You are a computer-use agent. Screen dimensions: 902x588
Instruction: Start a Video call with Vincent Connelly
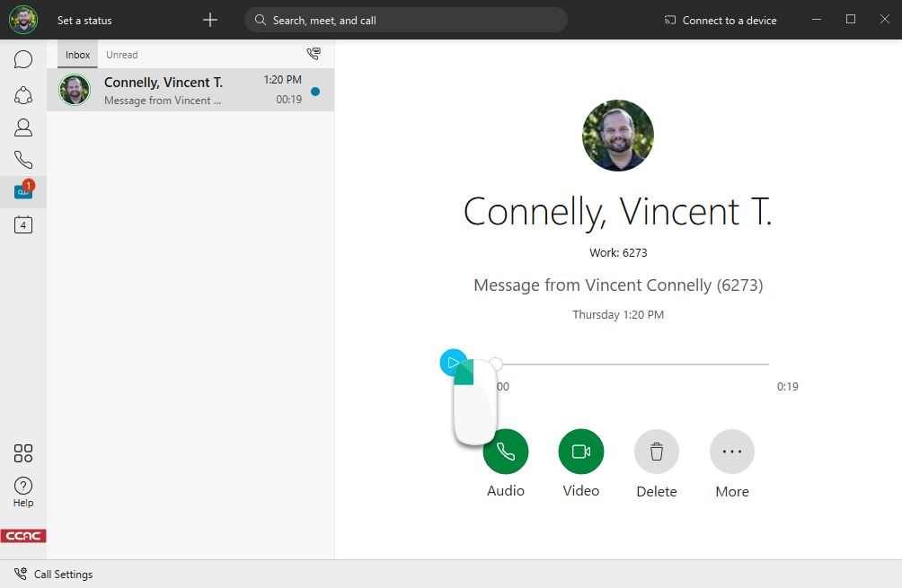pos(580,452)
